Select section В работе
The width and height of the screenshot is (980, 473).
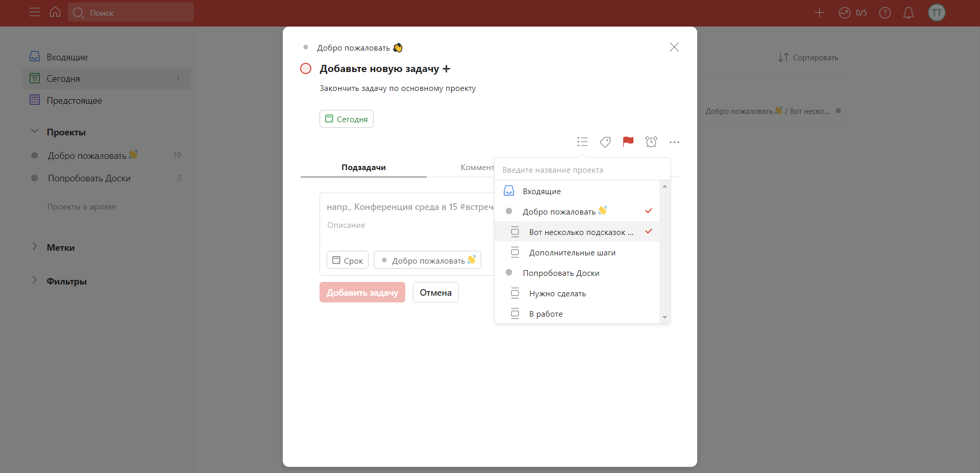(x=577, y=314)
